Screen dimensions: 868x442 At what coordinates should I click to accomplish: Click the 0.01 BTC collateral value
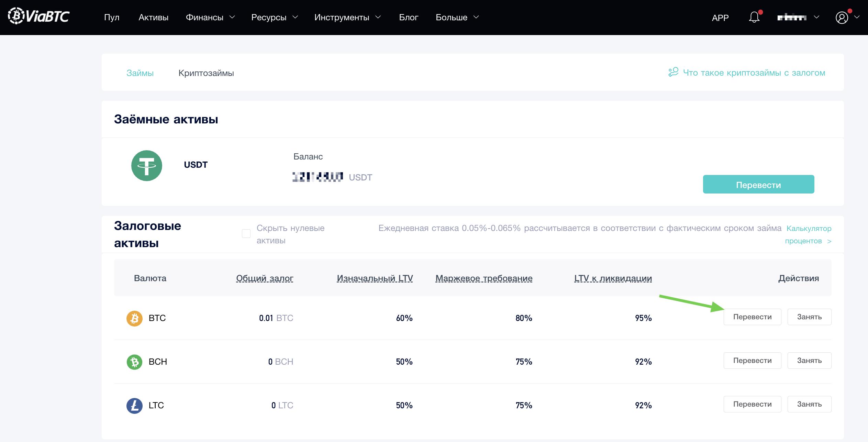coord(276,318)
